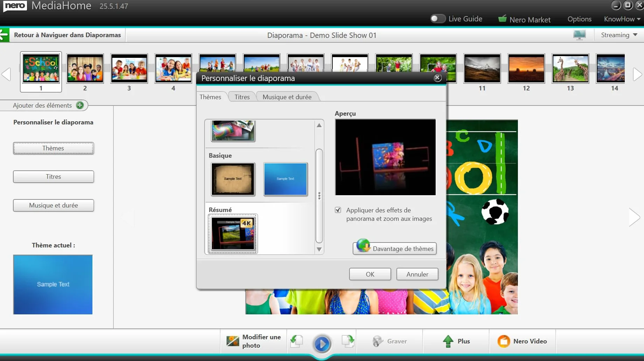Open the Streaming dropdown
The width and height of the screenshot is (644, 361).
(x=619, y=35)
